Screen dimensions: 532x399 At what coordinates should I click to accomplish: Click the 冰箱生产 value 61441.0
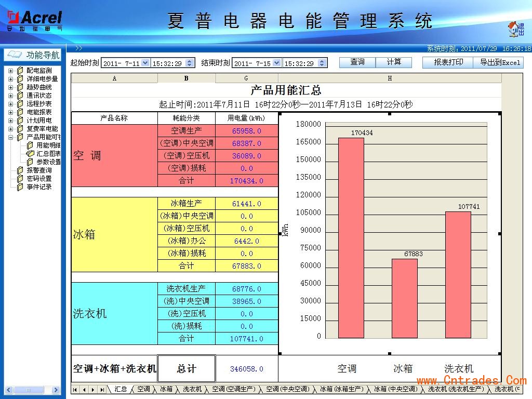tap(247, 204)
